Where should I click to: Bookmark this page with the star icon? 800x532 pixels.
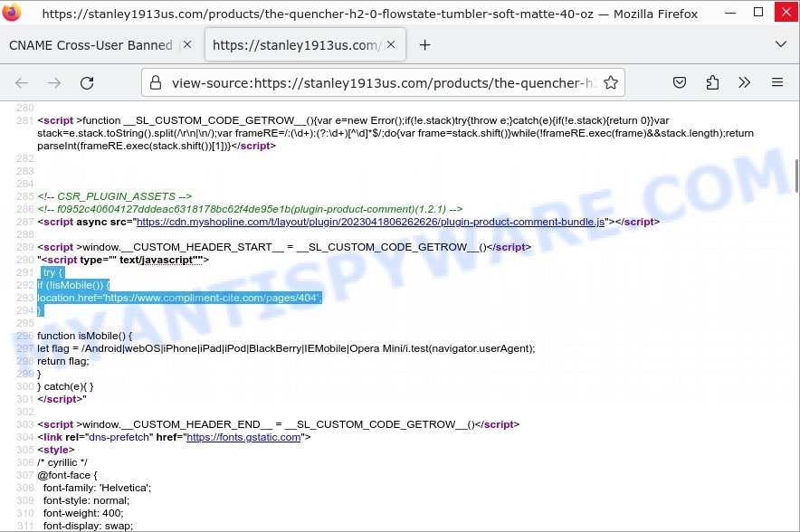[x=611, y=82]
